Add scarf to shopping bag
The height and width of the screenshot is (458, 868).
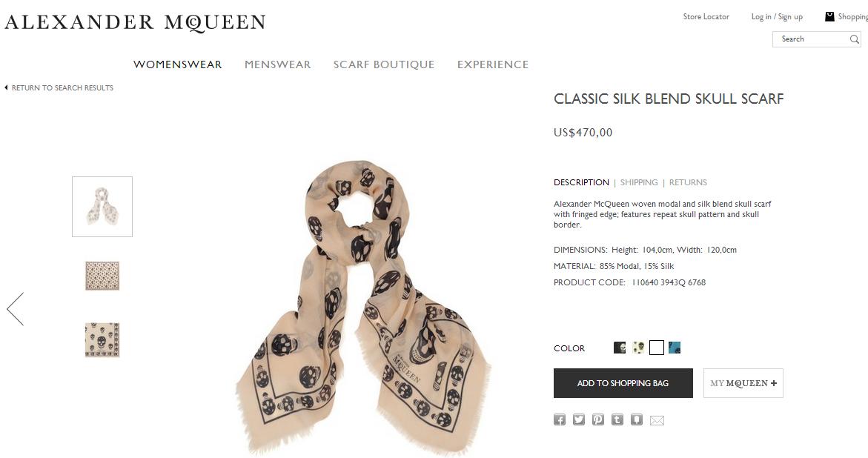point(623,383)
